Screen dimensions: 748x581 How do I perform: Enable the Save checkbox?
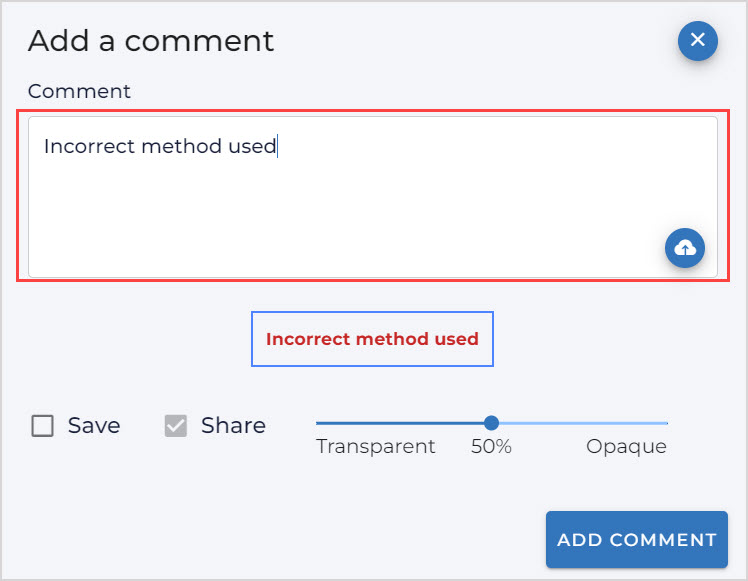coord(43,426)
